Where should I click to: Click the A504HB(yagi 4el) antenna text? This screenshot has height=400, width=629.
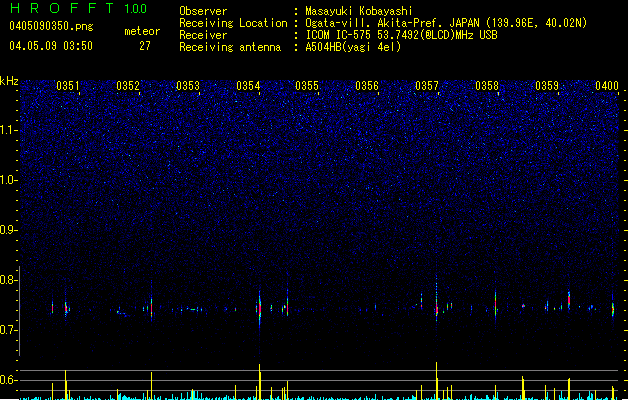pyautogui.click(x=353, y=47)
